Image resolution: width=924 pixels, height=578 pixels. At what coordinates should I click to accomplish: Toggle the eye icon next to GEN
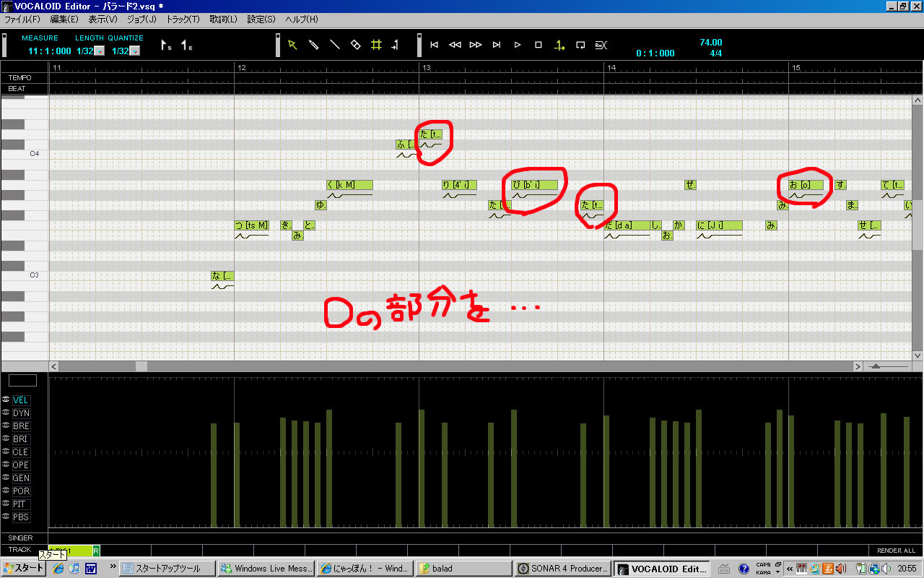pos(6,478)
